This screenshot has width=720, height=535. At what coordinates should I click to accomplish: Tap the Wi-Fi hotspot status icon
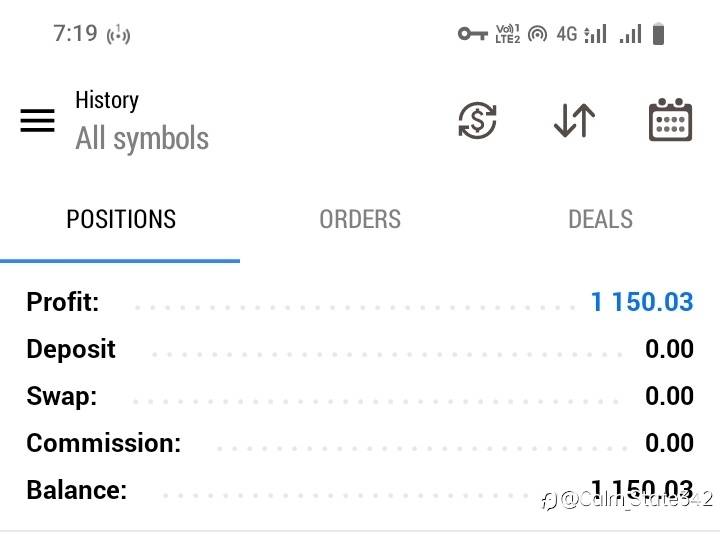tap(538, 34)
